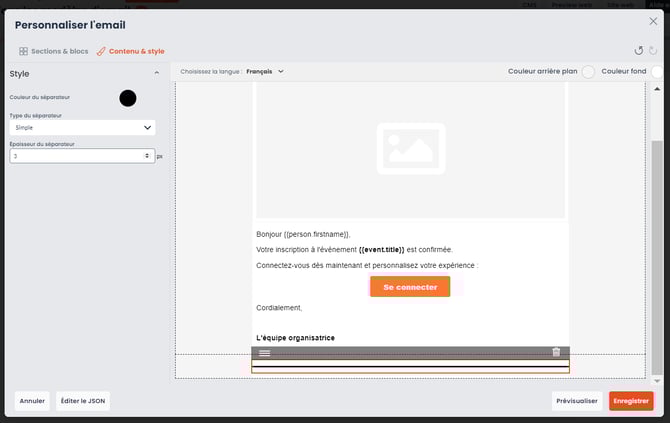Close the Personnaliser l'email dialog
Viewport: 670px width, 423px height.
click(x=653, y=21)
